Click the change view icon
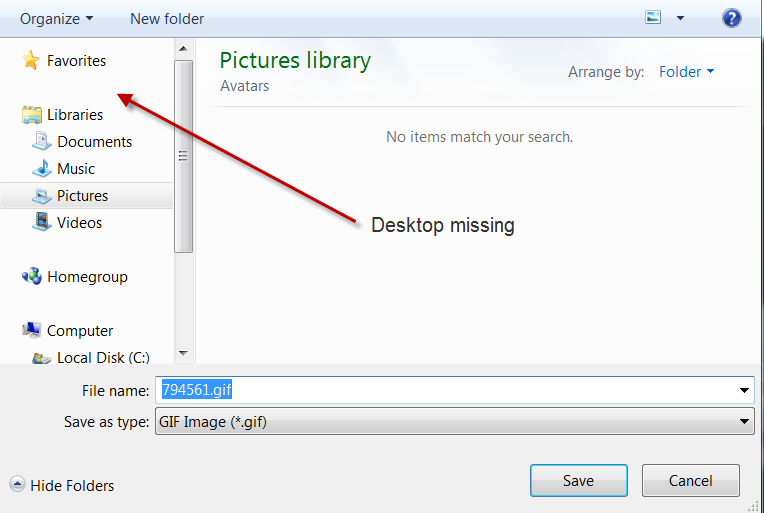This screenshot has width=764, height=513. click(653, 18)
